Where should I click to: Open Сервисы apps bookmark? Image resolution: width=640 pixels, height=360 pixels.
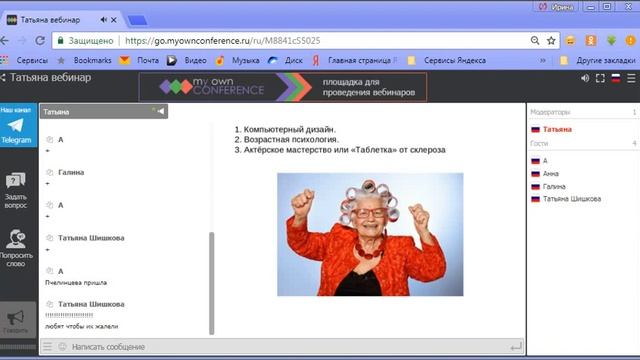(24, 60)
